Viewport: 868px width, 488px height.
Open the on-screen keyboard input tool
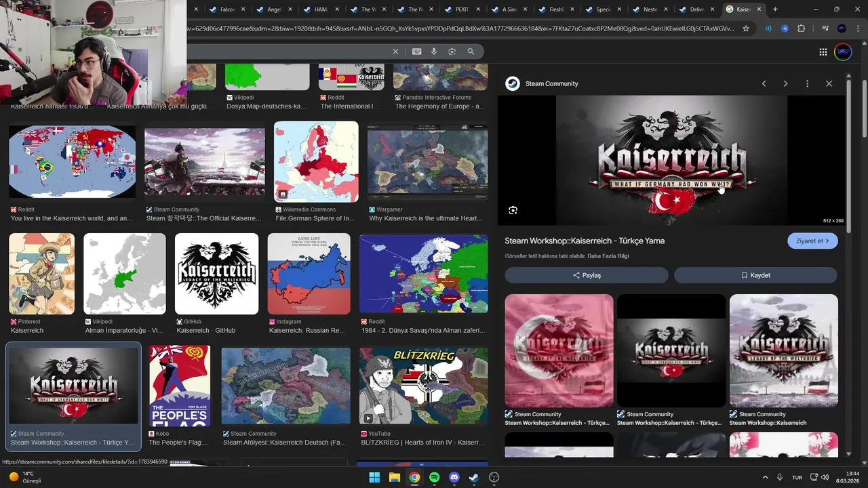(416, 52)
